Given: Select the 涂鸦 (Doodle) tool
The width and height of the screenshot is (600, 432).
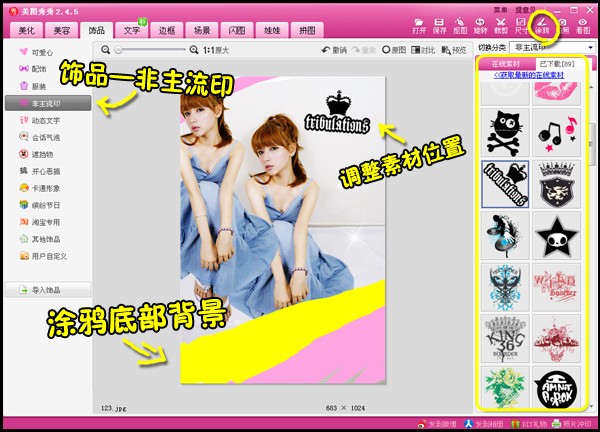Looking at the screenshot, I should tap(542, 25).
